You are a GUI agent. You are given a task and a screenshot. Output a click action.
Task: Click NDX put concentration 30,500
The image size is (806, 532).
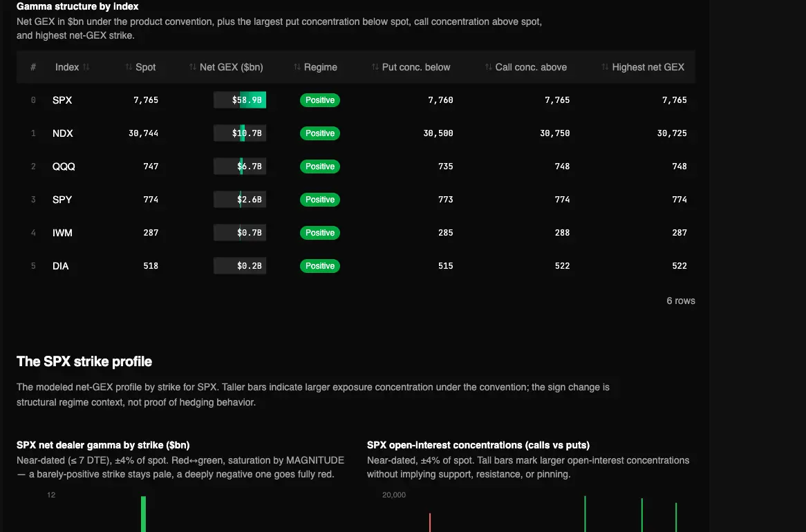tap(438, 133)
